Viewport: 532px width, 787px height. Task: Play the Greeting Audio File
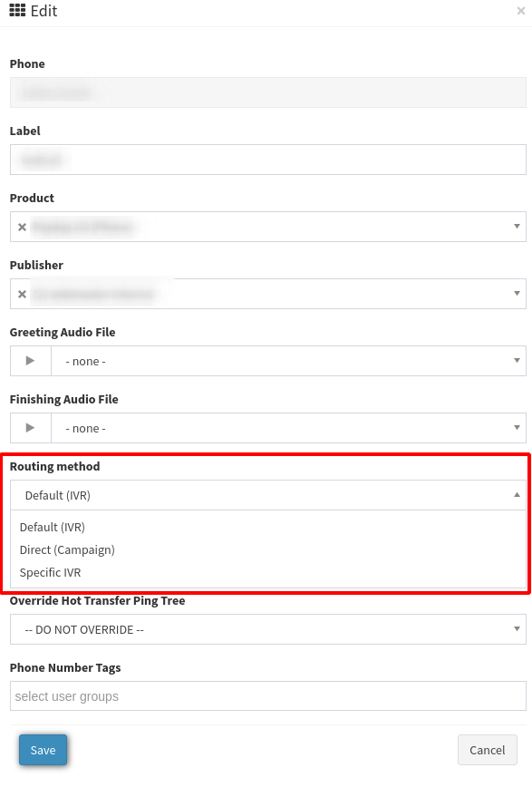pos(31,361)
